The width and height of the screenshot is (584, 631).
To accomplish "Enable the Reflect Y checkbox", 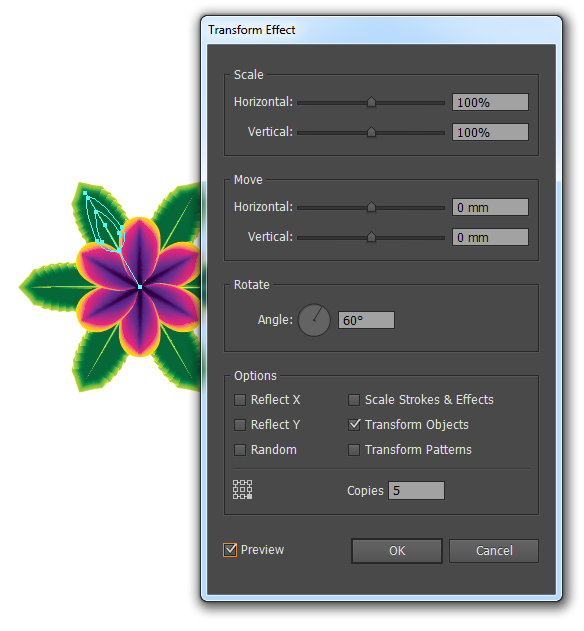I will [x=240, y=425].
